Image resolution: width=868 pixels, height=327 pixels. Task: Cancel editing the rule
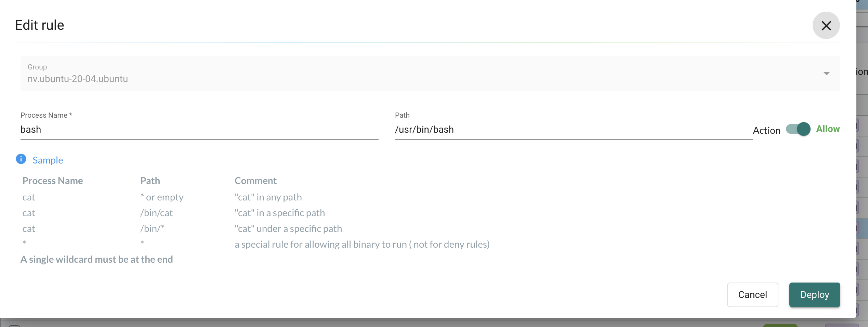[x=752, y=295]
